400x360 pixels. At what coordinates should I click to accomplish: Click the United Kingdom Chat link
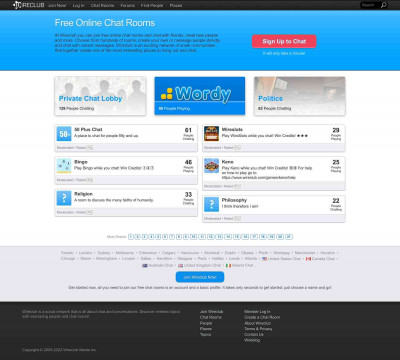[203, 266]
